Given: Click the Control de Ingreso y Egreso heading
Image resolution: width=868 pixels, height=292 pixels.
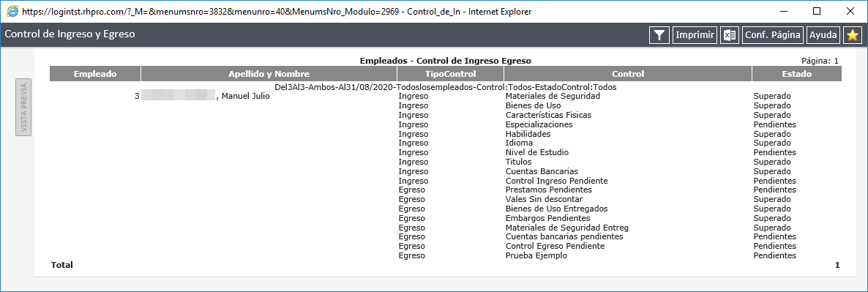Looking at the screenshot, I should 70,34.
